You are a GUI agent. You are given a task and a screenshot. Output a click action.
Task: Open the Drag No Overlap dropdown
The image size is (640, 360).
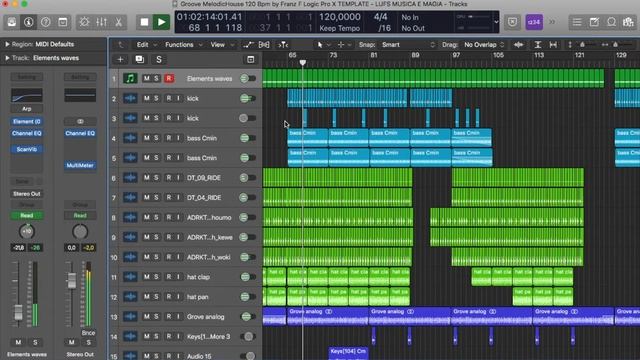click(484, 44)
